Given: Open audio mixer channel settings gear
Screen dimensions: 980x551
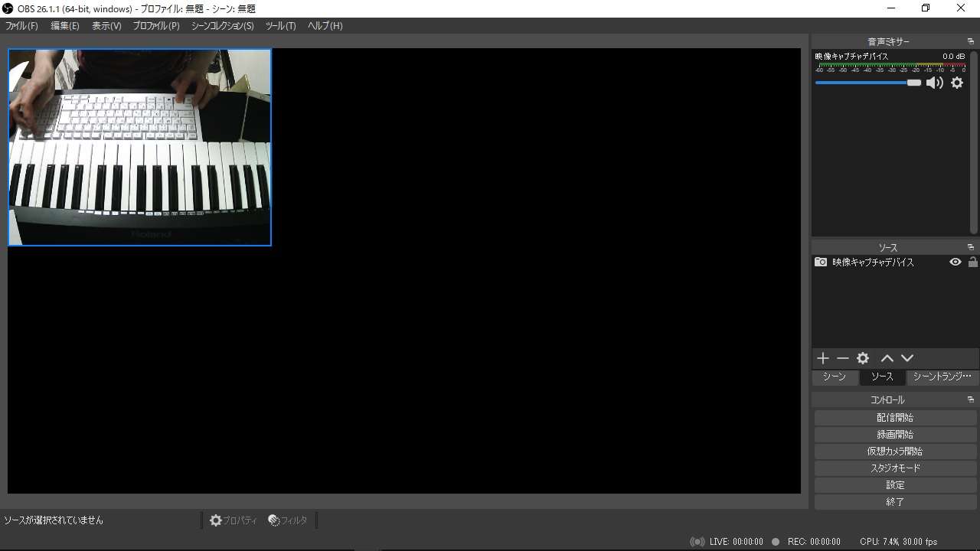Looking at the screenshot, I should coord(957,83).
